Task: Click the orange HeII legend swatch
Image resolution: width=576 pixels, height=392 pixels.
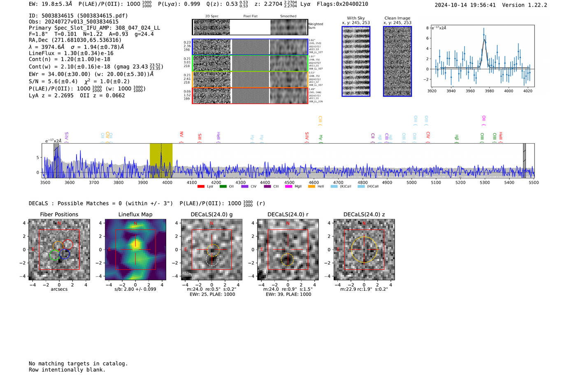Action: coord(312,187)
